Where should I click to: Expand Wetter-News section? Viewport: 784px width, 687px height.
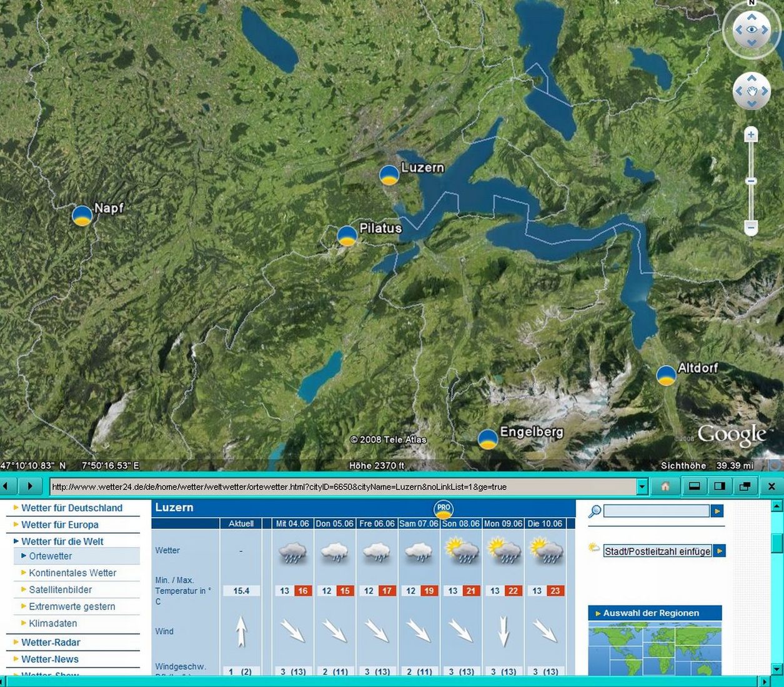point(50,659)
